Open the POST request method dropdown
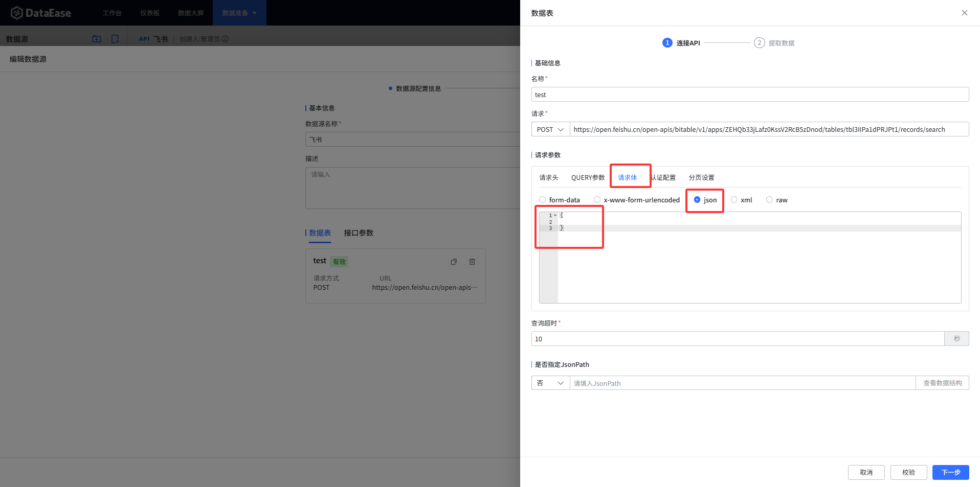 (x=550, y=129)
